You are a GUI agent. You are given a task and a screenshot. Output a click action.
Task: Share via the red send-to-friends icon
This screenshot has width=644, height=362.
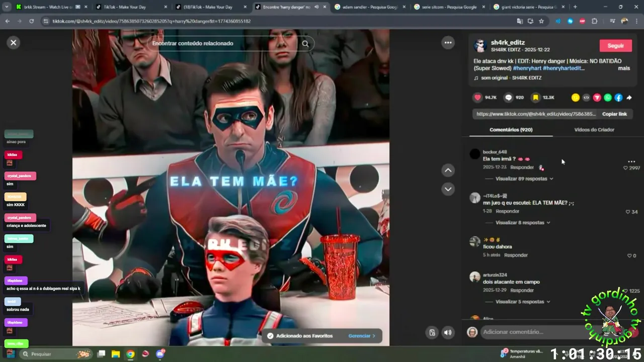point(597,98)
